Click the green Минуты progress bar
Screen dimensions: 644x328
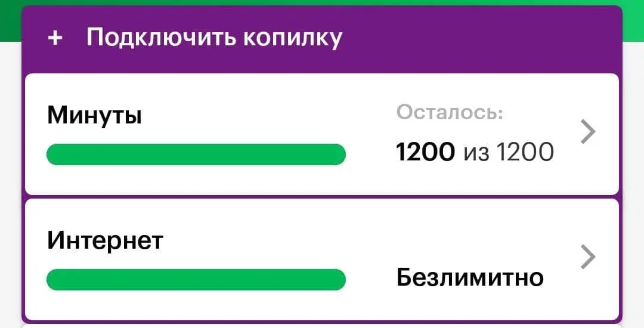(196, 154)
